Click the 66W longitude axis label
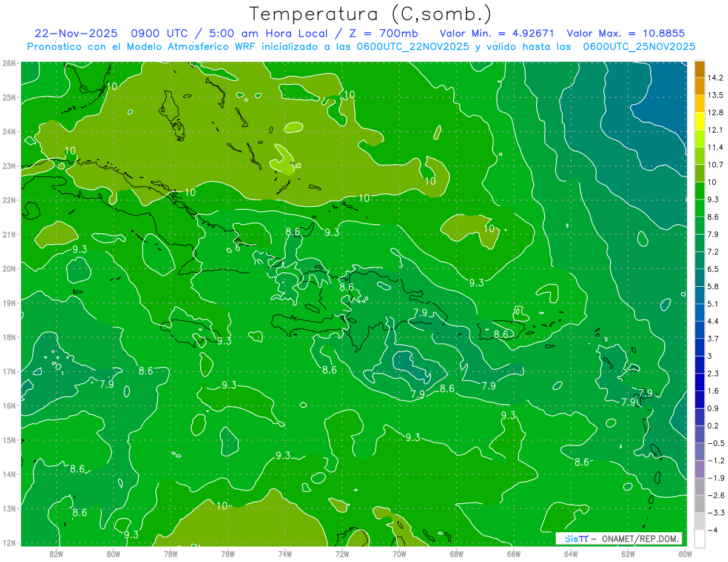Image resolution: width=728 pixels, height=562 pixels. pyautogui.click(x=514, y=554)
